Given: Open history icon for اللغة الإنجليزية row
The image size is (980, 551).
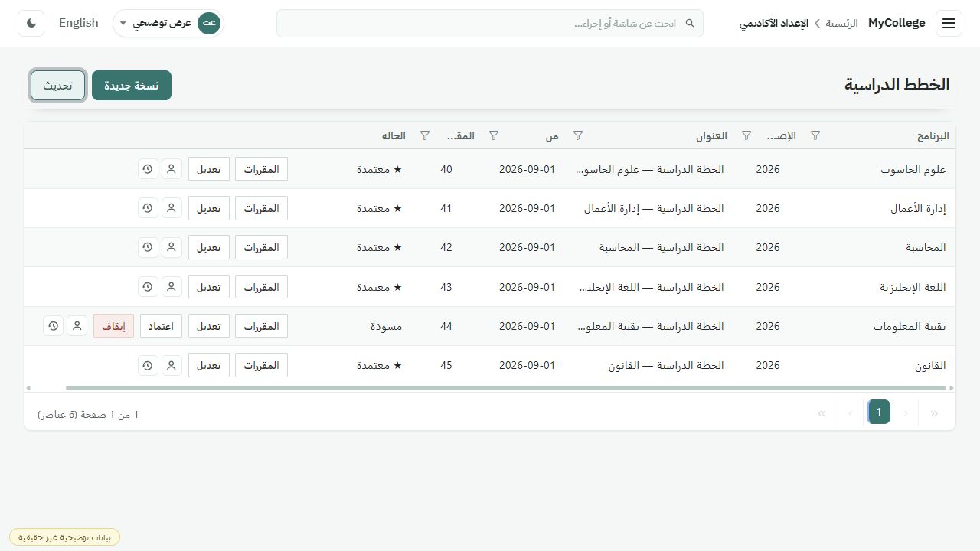Looking at the screenshot, I should click(x=148, y=287).
